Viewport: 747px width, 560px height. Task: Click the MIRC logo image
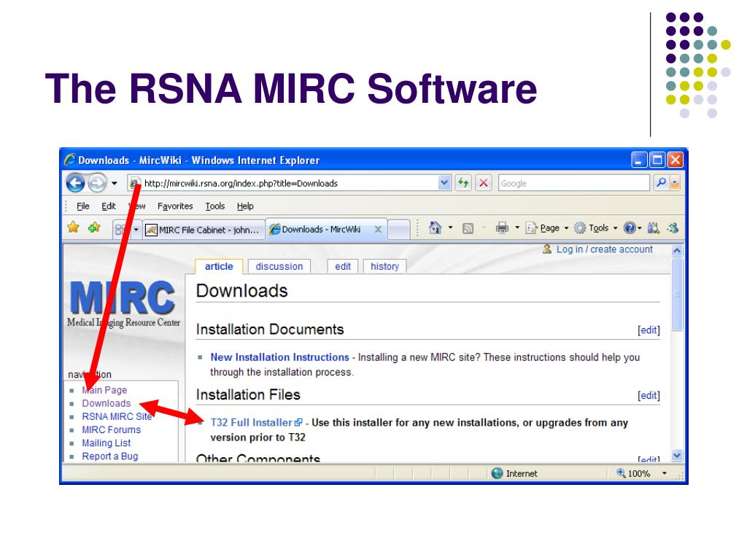(123, 303)
